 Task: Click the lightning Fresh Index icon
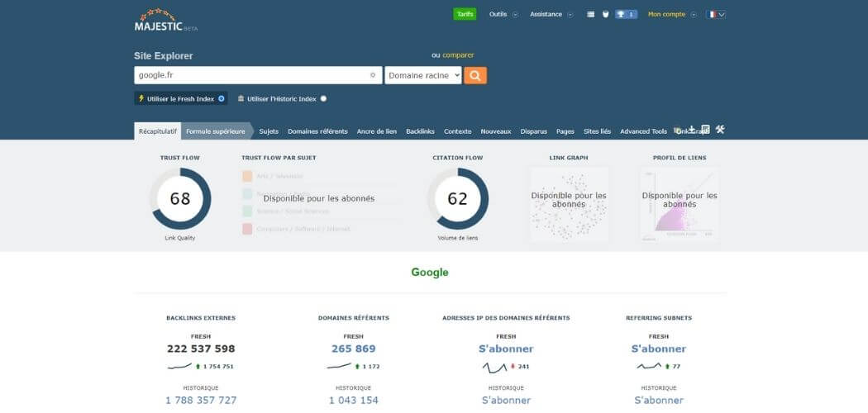[x=141, y=98]
